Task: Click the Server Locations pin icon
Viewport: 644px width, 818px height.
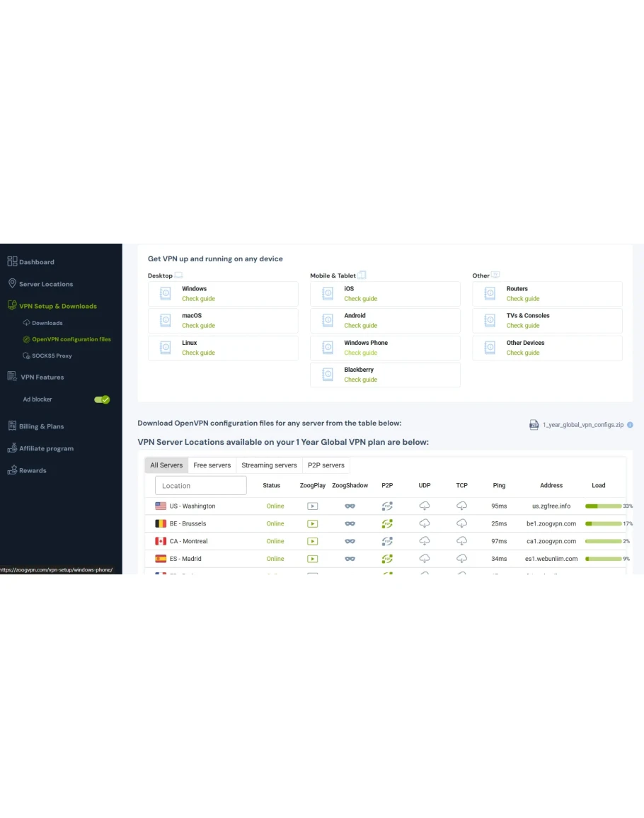Action: [x=12, y=284]
